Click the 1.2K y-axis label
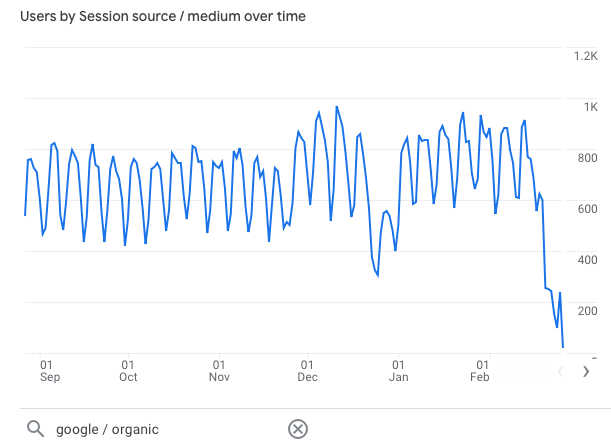 (x=584, y=56)
